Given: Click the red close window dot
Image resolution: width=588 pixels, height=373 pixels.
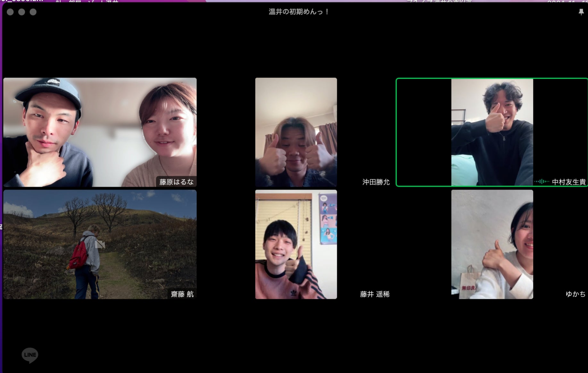Looking at the screenshot, I should (x=10, y=12).
